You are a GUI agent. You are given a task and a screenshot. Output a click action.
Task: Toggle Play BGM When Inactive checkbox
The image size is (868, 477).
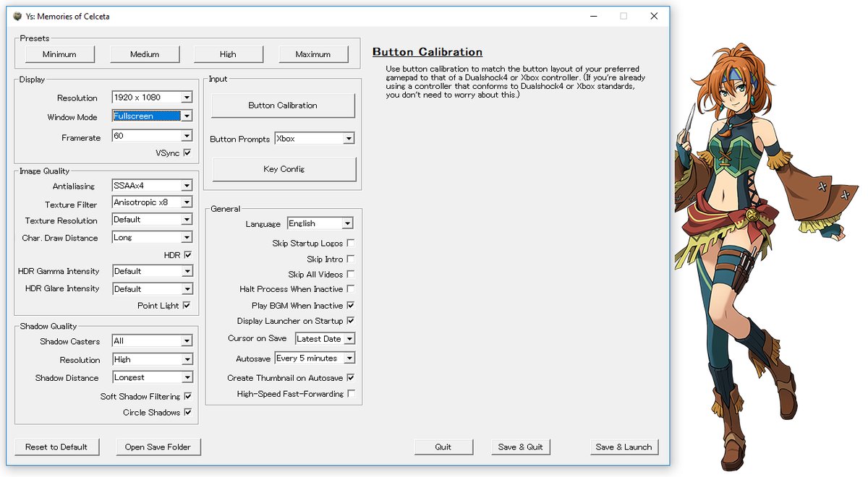(351, 306)
